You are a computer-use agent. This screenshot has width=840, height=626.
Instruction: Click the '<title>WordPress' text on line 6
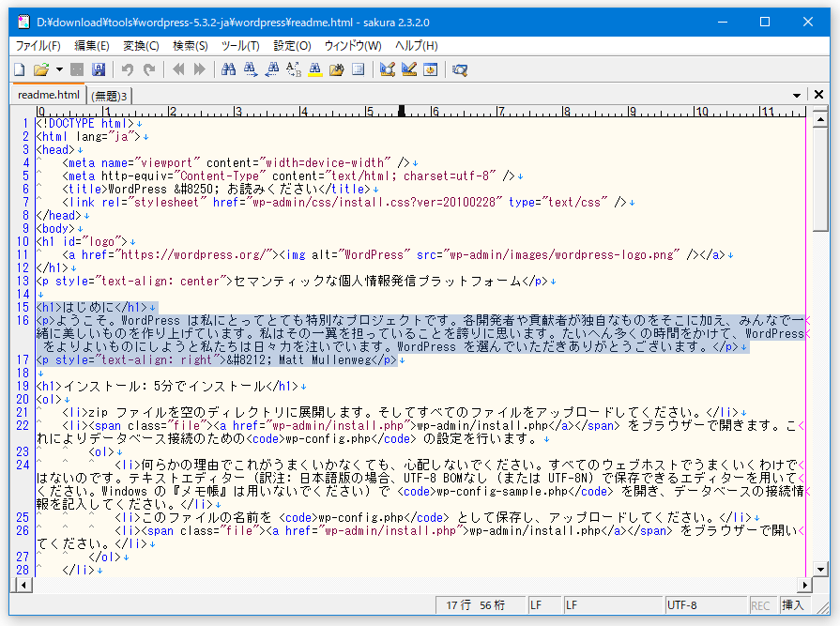(115, 189)
